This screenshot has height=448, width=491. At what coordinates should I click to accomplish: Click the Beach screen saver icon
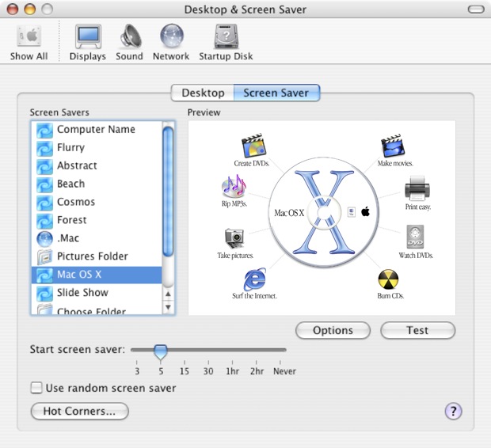click(x=44, y=184)
